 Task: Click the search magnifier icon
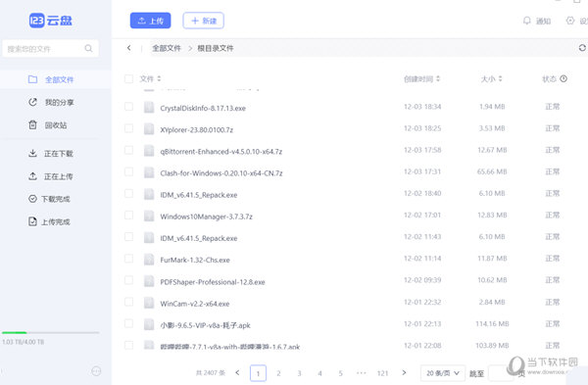pos(88,48)
